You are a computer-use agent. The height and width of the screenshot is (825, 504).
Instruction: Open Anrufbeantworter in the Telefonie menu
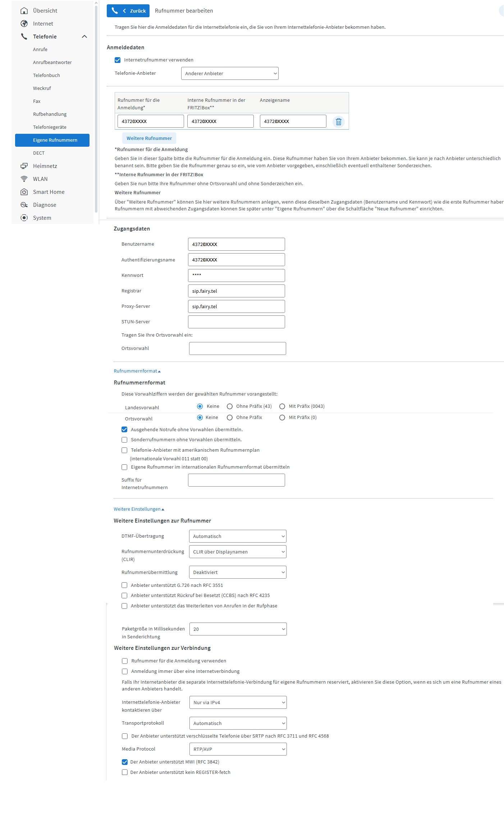point(52,63)
